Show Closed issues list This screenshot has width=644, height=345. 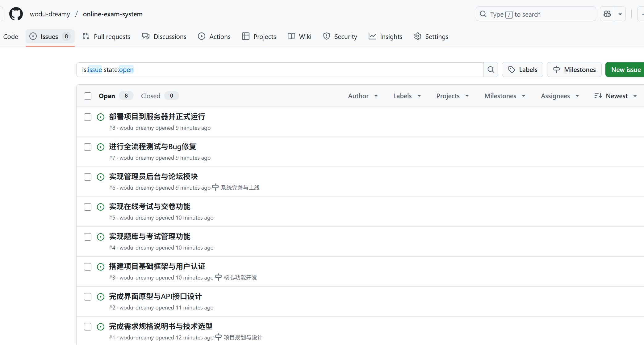151,96
